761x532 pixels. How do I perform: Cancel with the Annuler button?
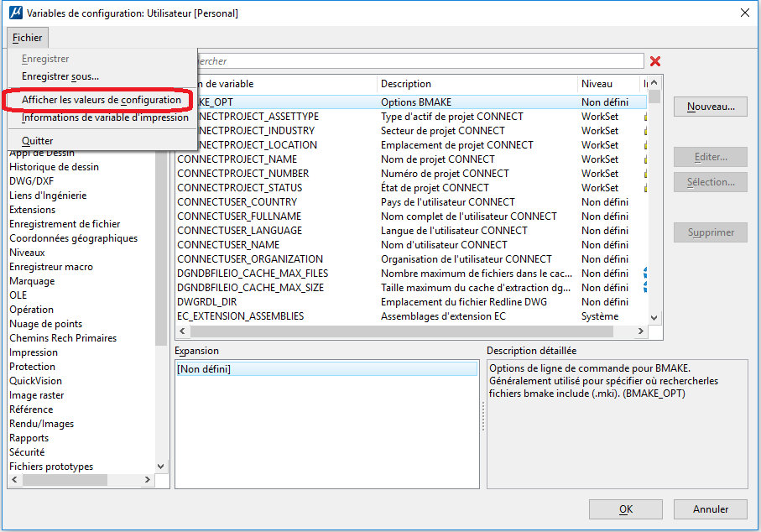click(x=711, y=509)
